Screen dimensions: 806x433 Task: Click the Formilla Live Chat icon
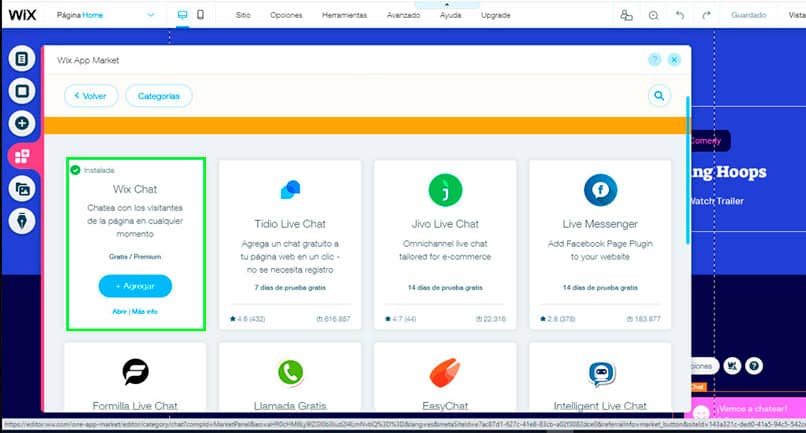click(135, 372)
